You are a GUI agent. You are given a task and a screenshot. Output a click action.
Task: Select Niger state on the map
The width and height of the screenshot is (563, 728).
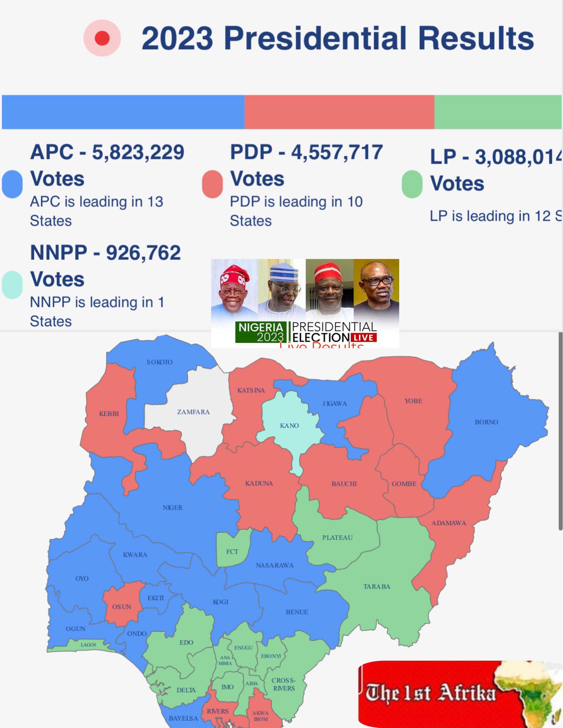click(172, 508)
